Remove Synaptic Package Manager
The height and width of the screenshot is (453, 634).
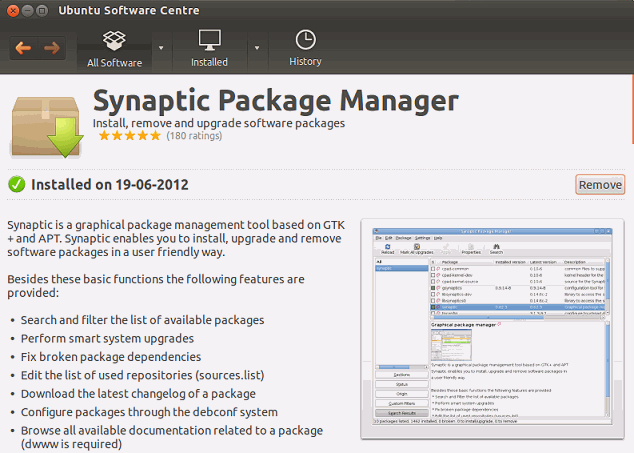600,185
